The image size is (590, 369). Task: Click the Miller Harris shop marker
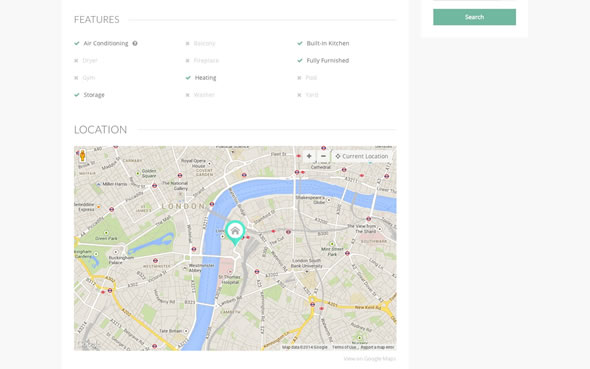(99, 184)
